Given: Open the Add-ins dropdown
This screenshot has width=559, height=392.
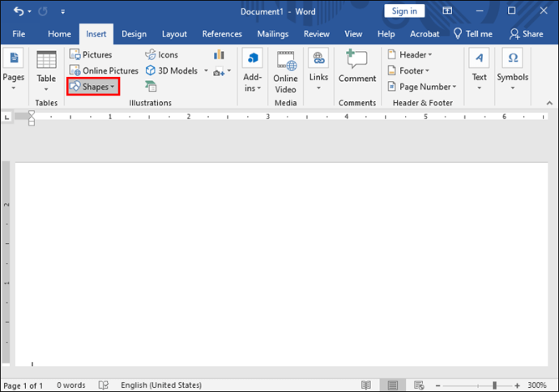Looking at the screenshot, I should point(253,70).
